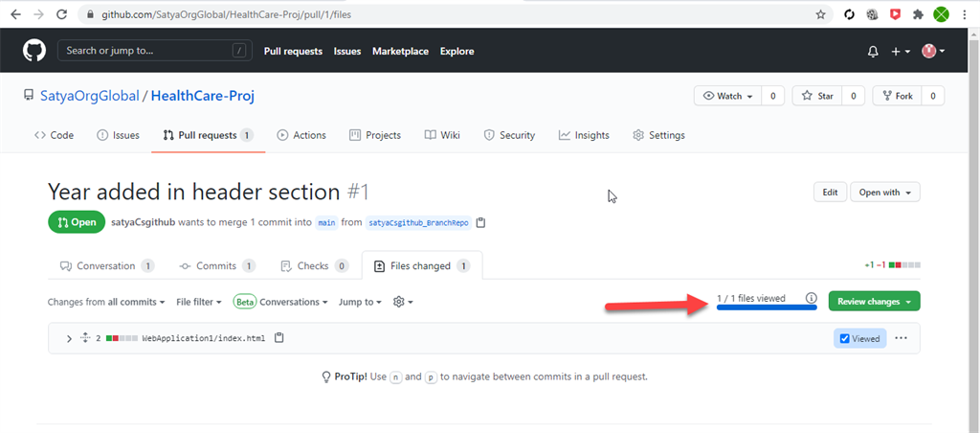The image size is (980, 433).
Task: Click the WebApplication1/index.html file name
Action: click(x=204, y=338)
